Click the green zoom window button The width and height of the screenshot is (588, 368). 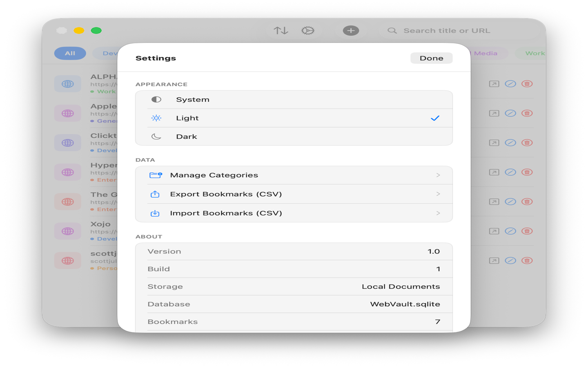click(x=96, y=31)
